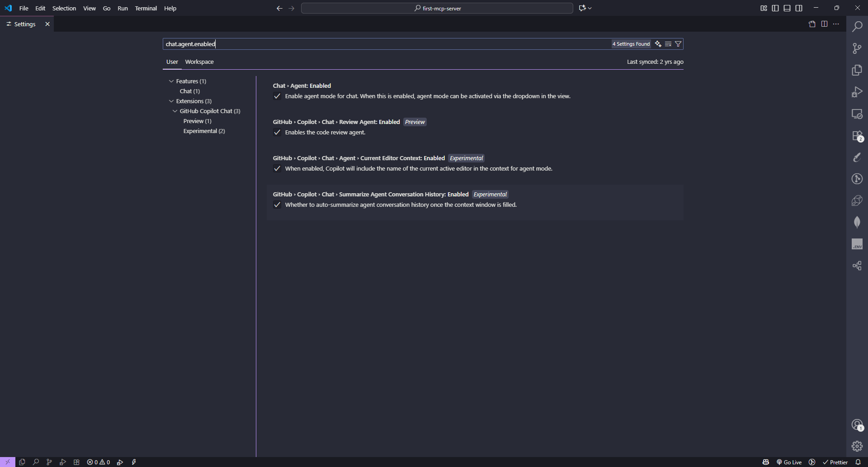The height and width of the screenshot is (467, 868).
Task: Open the Help menu
Action: tap(170, 8)
